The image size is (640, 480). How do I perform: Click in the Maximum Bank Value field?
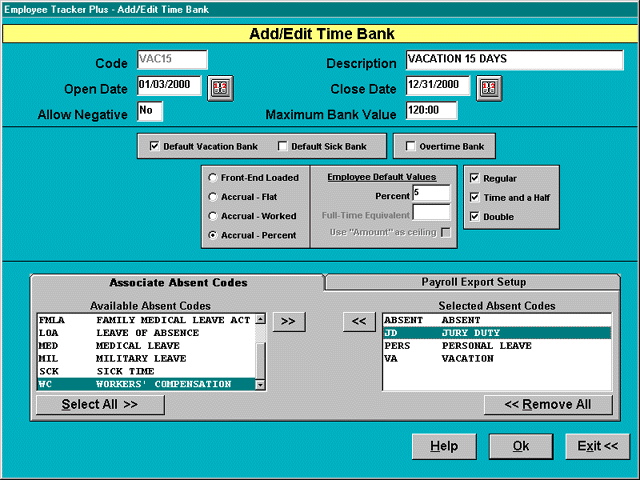(431, 111)
